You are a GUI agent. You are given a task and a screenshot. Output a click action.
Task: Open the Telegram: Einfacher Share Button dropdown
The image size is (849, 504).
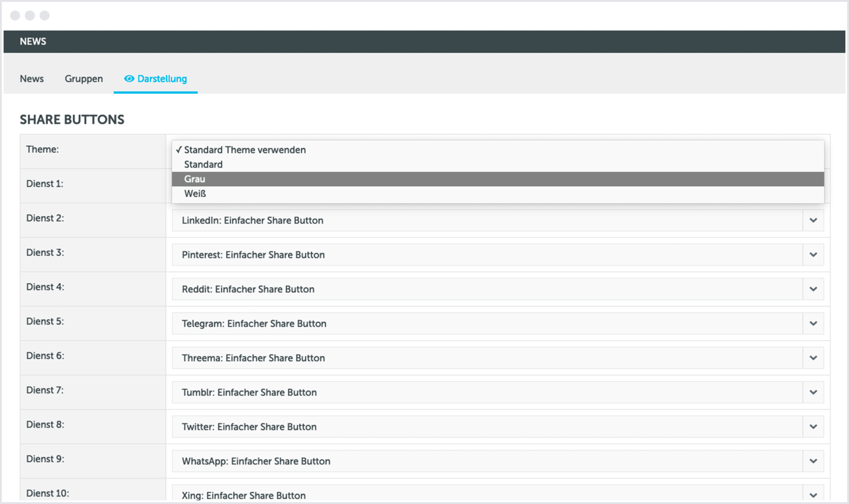(x=486, y=324)
